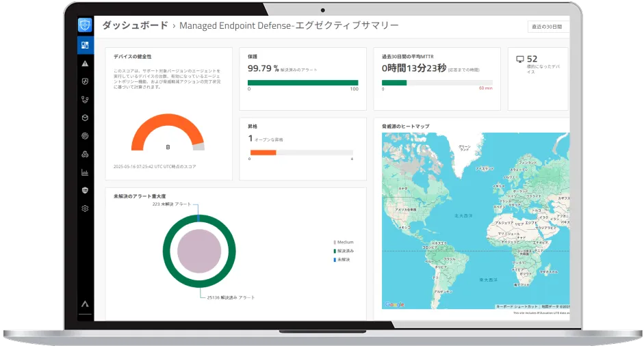Screen dimensions: 644x348
Task: Open the branching nodes icon in sidebar
Action: coord(85,100)
